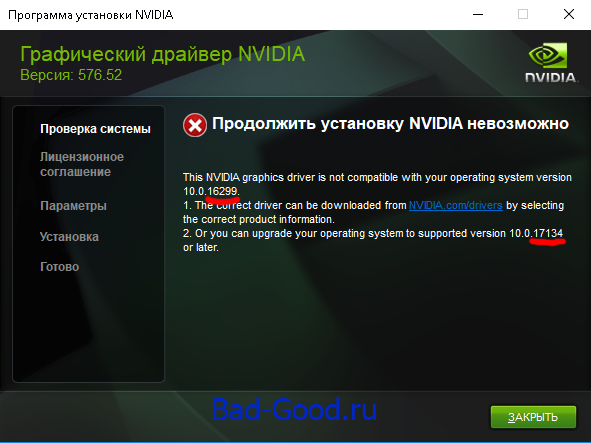Select the Лицензионное соглашение step

point(82,164)
